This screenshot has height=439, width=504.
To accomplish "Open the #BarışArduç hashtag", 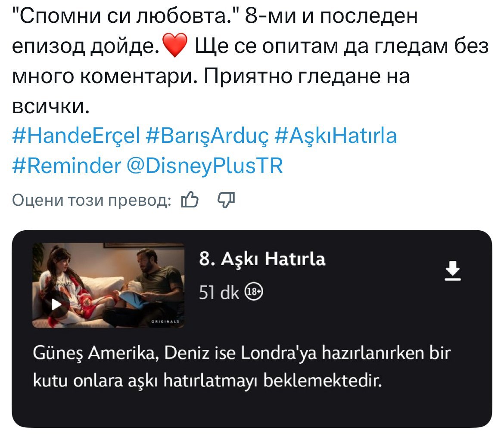I will (x=207, y=136).
